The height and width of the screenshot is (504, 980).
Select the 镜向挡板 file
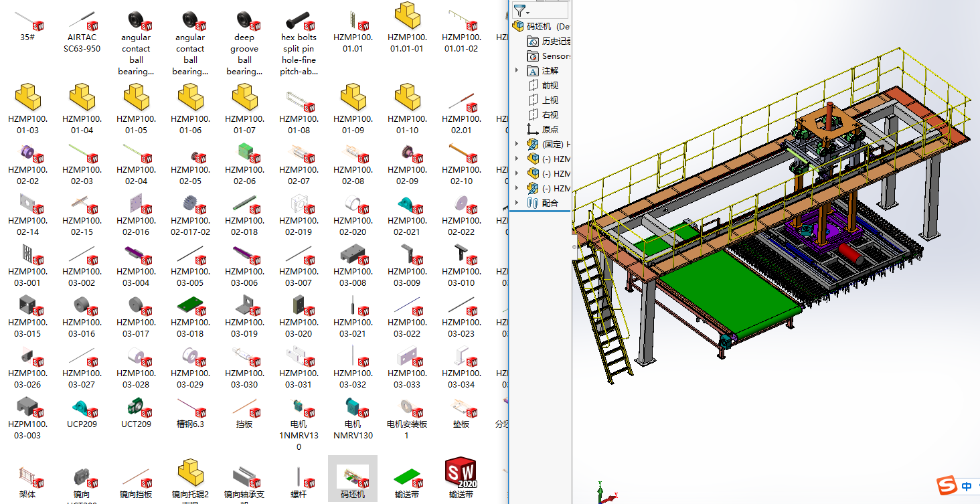coord(136,482)
